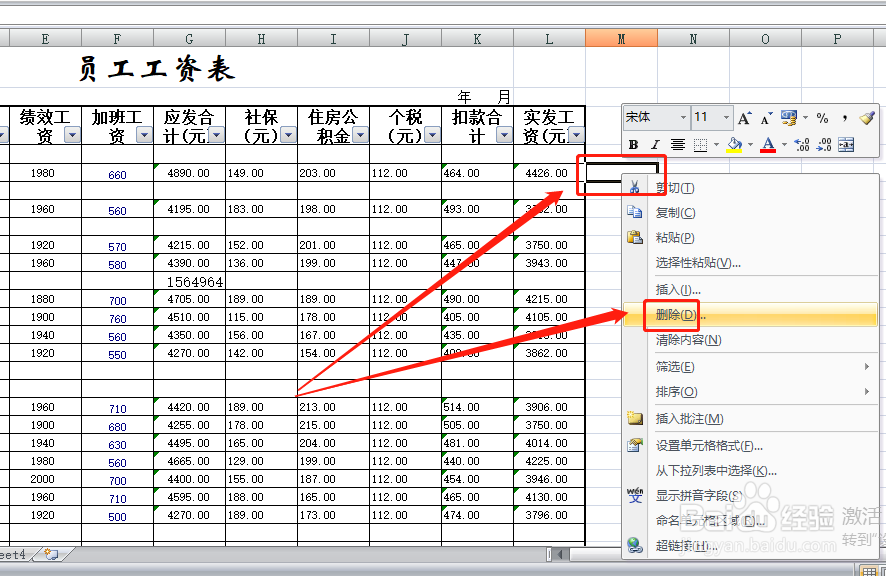
Task: Open the 宋体 font name dropdown
Action: [x=683, y=117]
